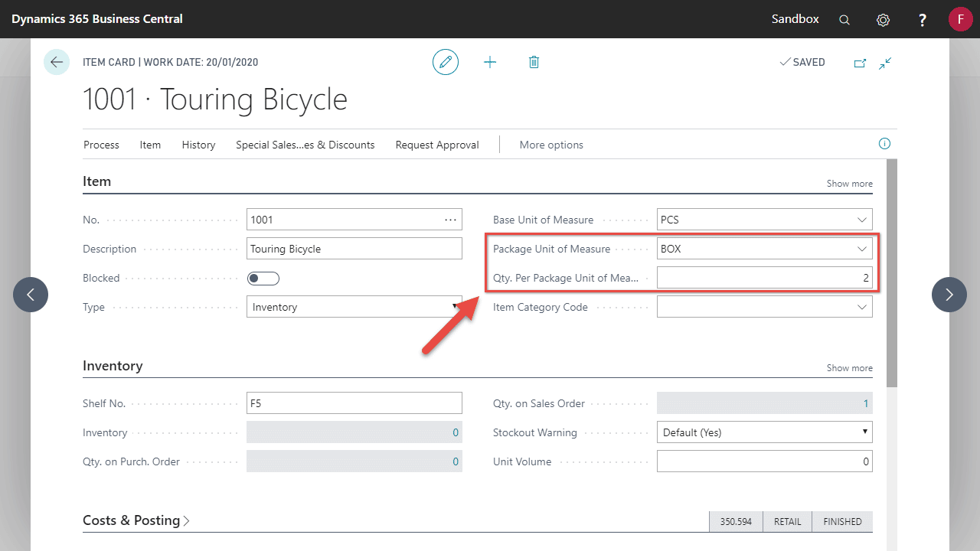Create new item with plus icon

coord(490,62)
